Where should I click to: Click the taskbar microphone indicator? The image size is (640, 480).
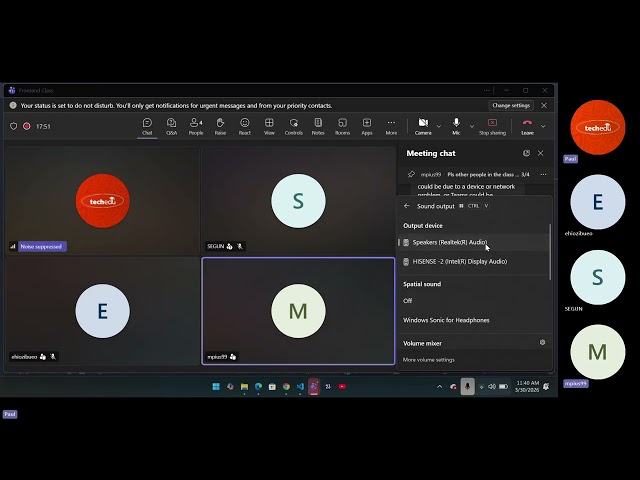(468, 387)
